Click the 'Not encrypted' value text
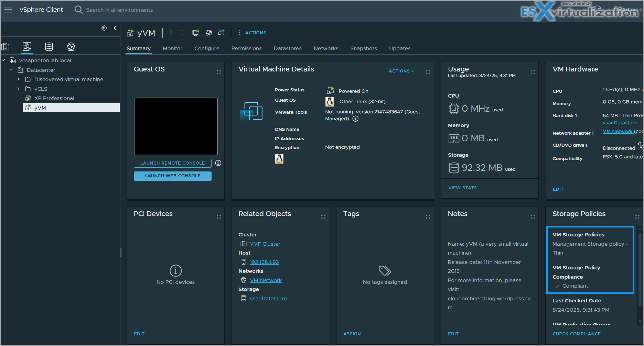The height and width of the screenshot is (346, 644). tap(342, 147)
